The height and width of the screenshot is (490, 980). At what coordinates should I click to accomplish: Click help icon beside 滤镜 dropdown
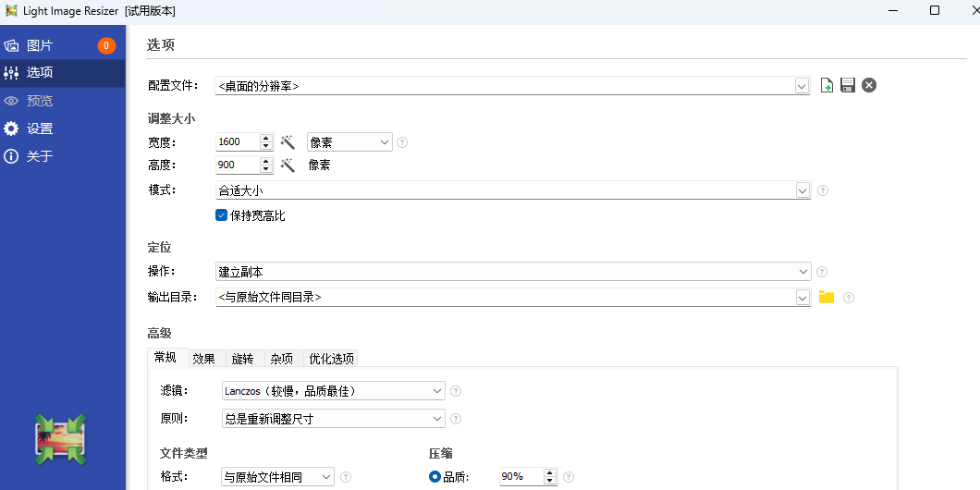point(456,391)
